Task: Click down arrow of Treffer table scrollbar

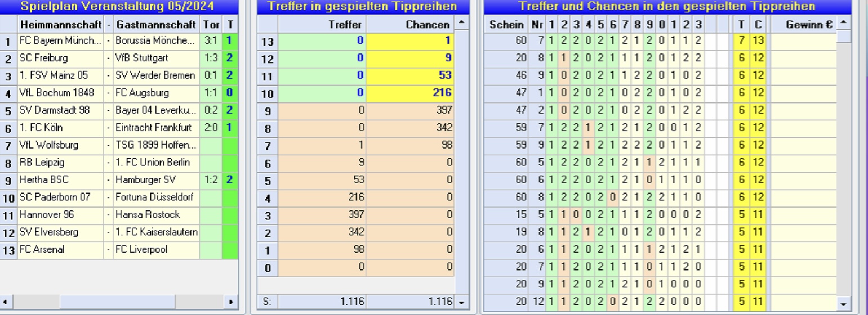Action: [x=461, y=302]
